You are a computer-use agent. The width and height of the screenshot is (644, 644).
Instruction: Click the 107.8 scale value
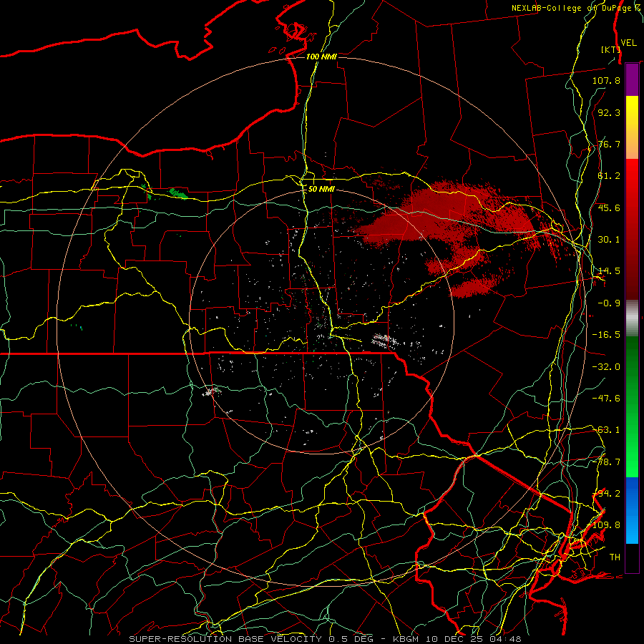(x=606, y=80)
